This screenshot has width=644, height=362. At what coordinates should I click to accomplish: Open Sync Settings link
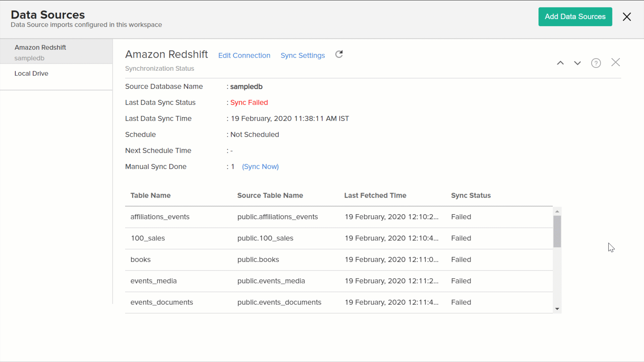[x=303, y=56]
